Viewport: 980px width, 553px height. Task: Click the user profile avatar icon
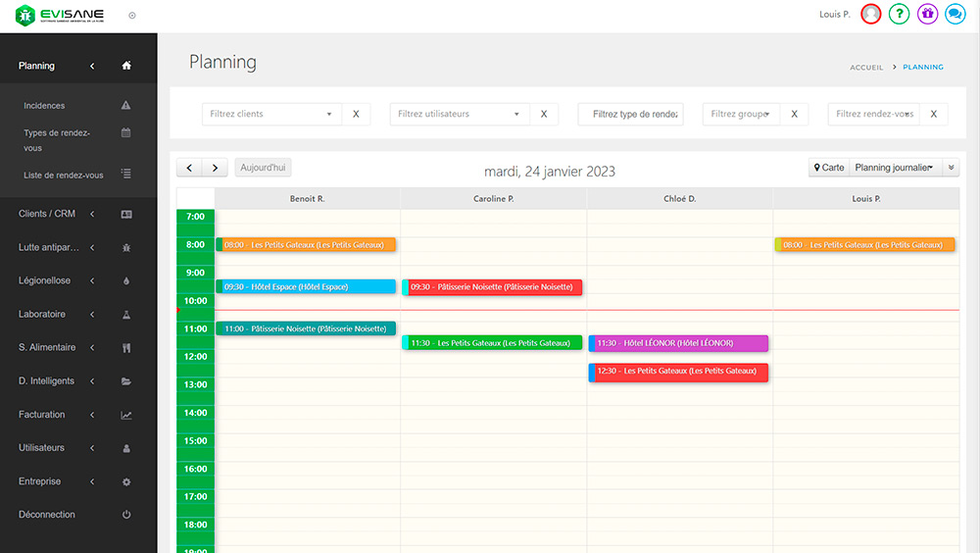[870, 14]
